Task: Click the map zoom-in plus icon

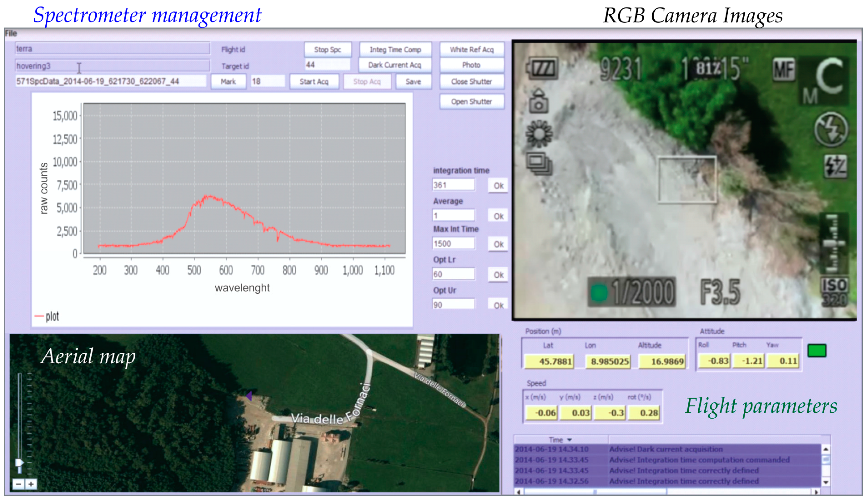Action: (x=31, y=484)
